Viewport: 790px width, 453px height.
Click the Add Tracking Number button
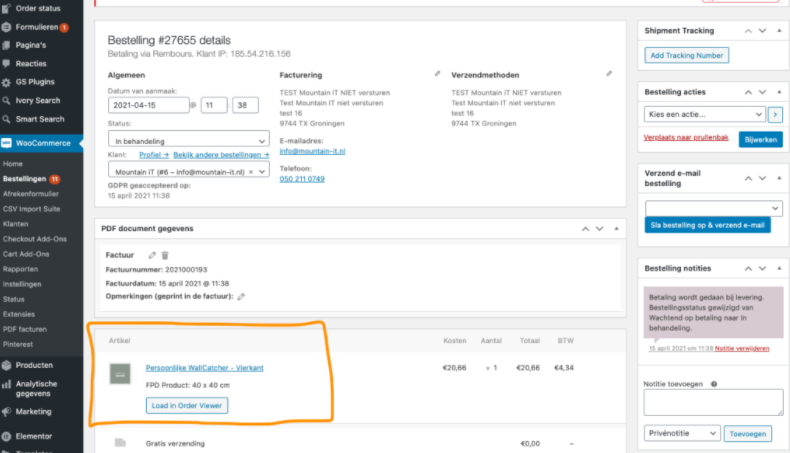coord(686,55)
